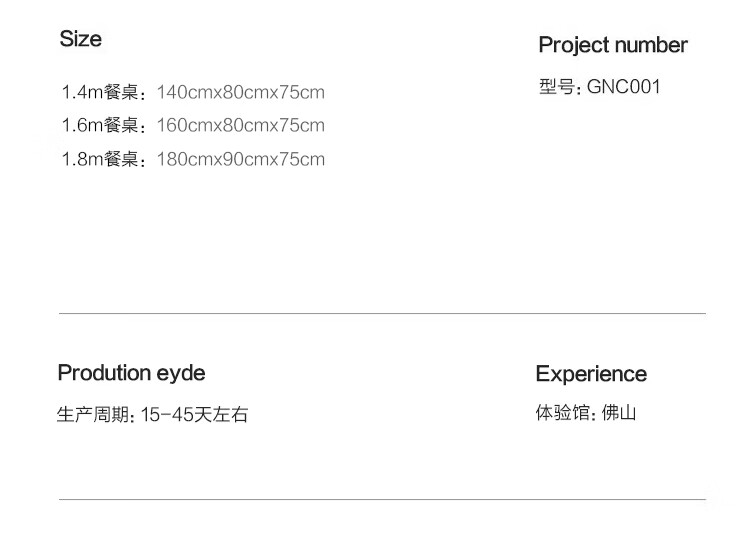
Task: Select the 体验馆 label
Action: (564, 412)
